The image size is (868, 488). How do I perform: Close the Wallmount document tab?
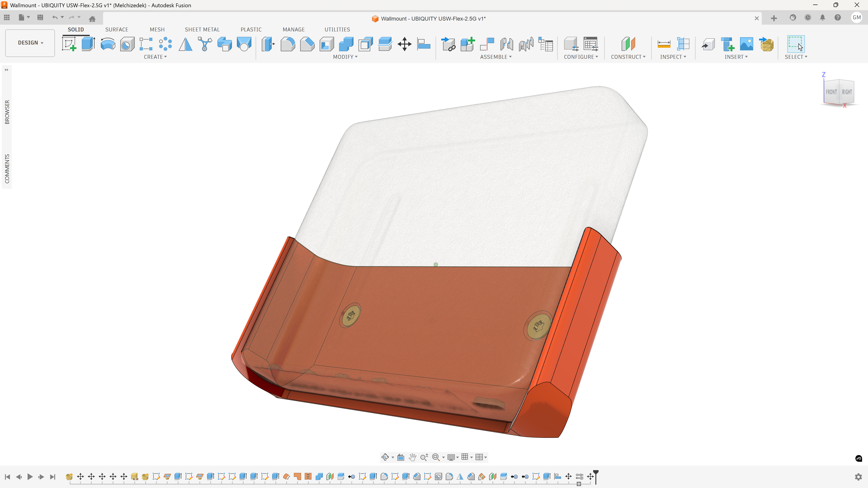[757, 19]
